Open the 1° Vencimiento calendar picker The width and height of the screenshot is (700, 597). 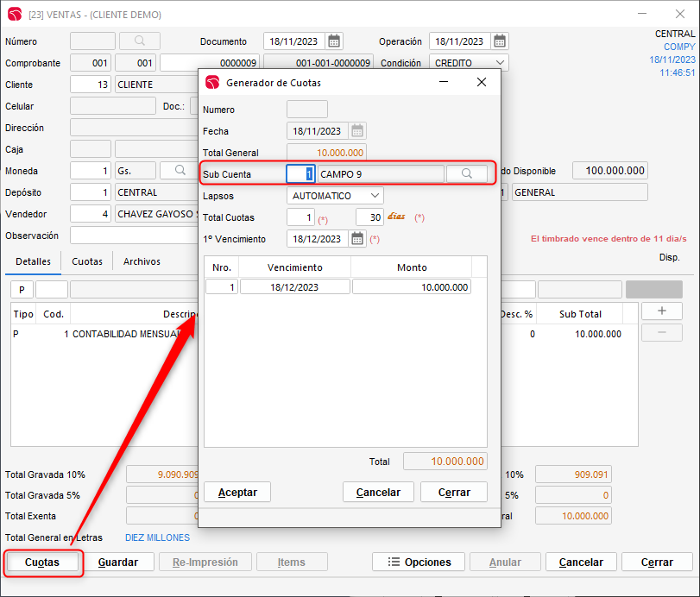click(357, 239)
